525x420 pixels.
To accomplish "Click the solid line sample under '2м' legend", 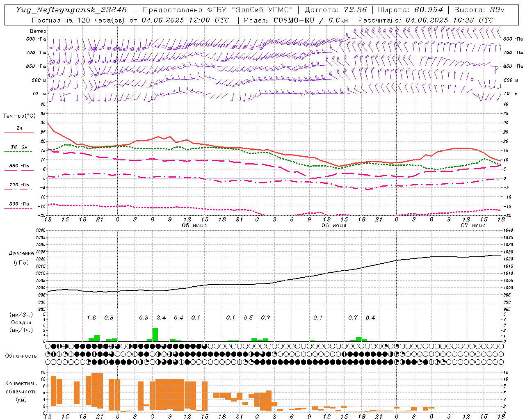I will click(19, 132).
